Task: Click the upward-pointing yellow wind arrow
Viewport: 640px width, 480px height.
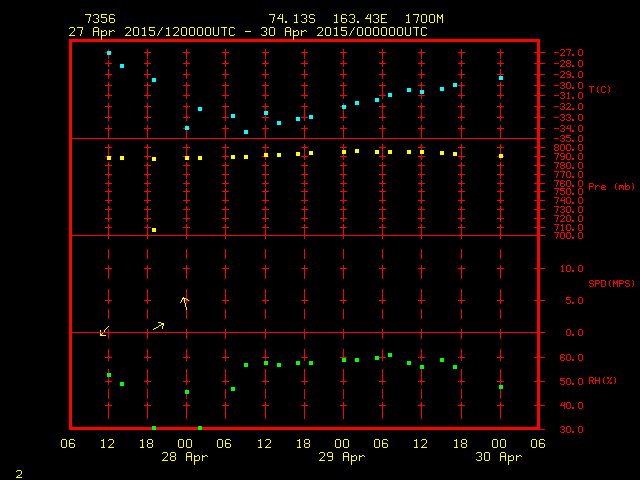Action: 184,301
